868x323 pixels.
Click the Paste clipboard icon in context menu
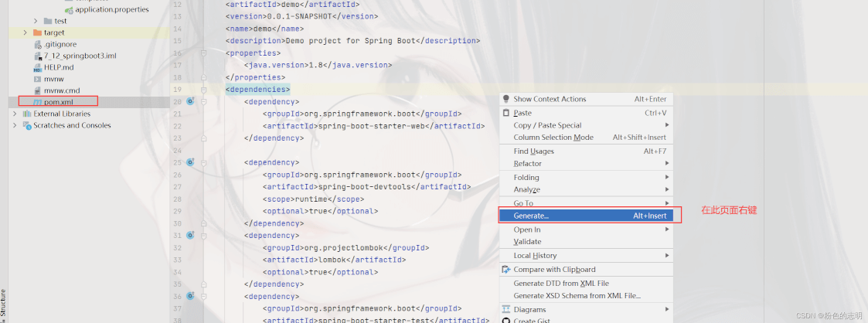pyautogui.click(x=506, y=113)
